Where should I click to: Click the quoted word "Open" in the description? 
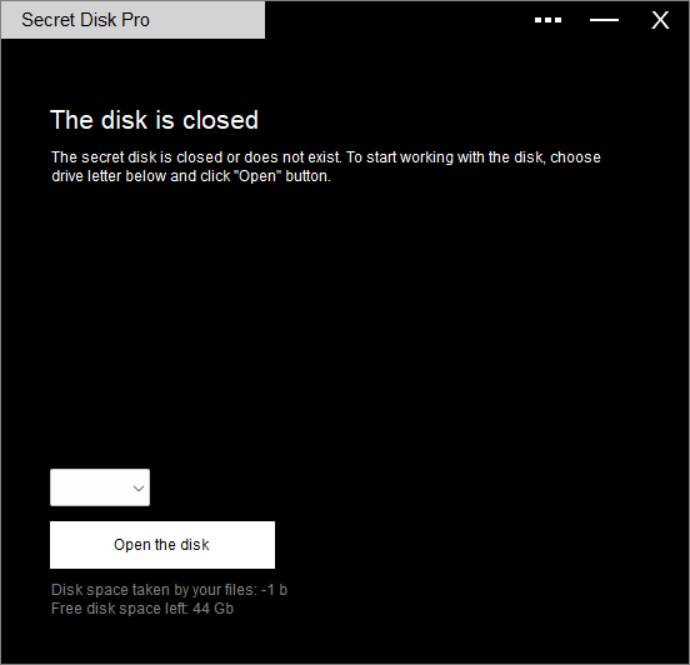257,176
